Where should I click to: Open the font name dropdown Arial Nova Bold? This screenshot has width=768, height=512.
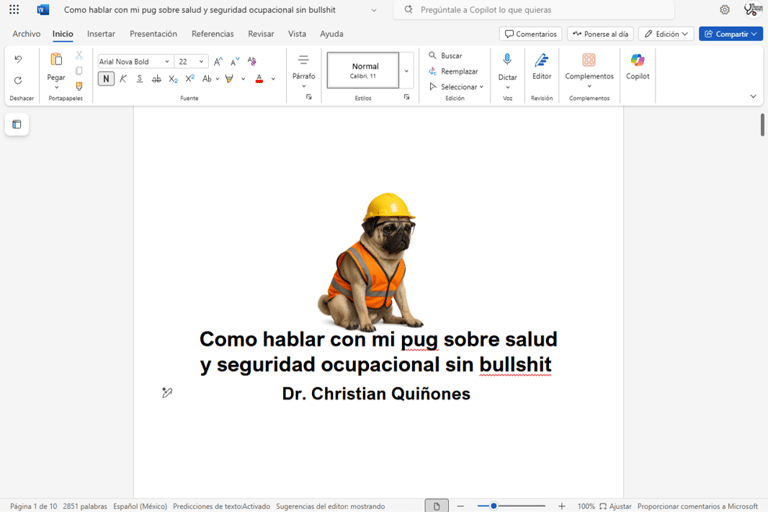134,61
